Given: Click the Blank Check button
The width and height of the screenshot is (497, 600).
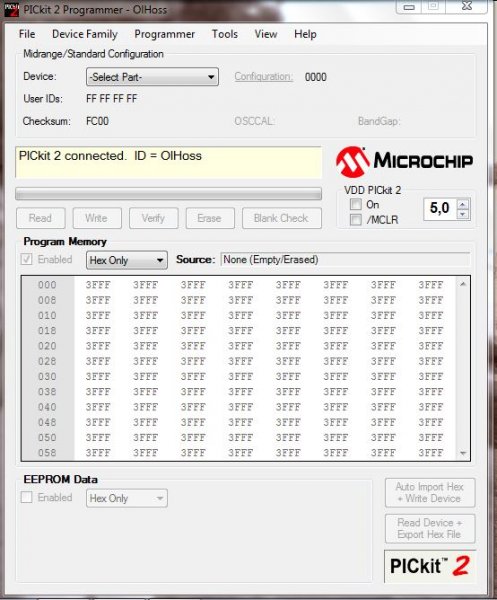Looking at the screenshot, I should (282, 218).
